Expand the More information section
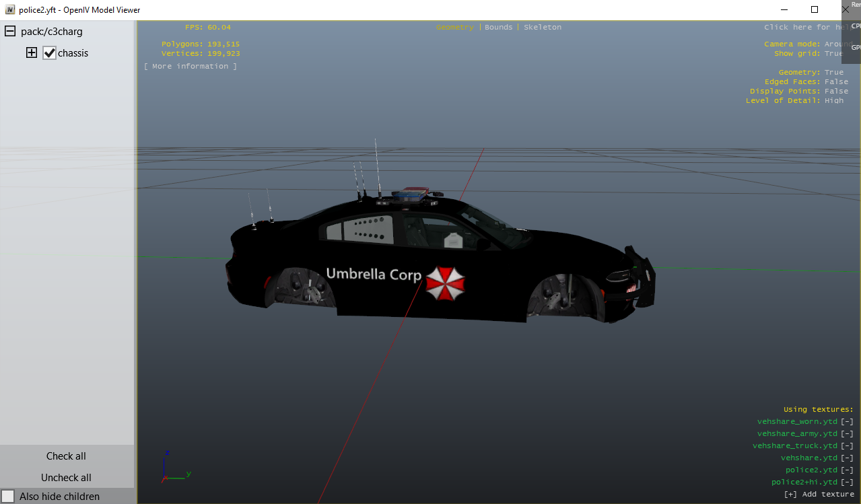 pyautogui.click(x=191, y=67)
